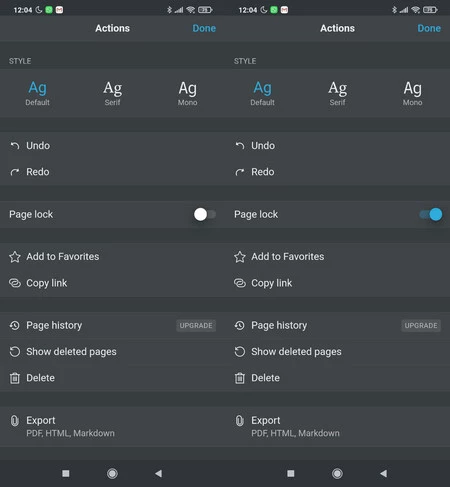
Task: Select the Serif font style in left screen
Action: point(112,93)
